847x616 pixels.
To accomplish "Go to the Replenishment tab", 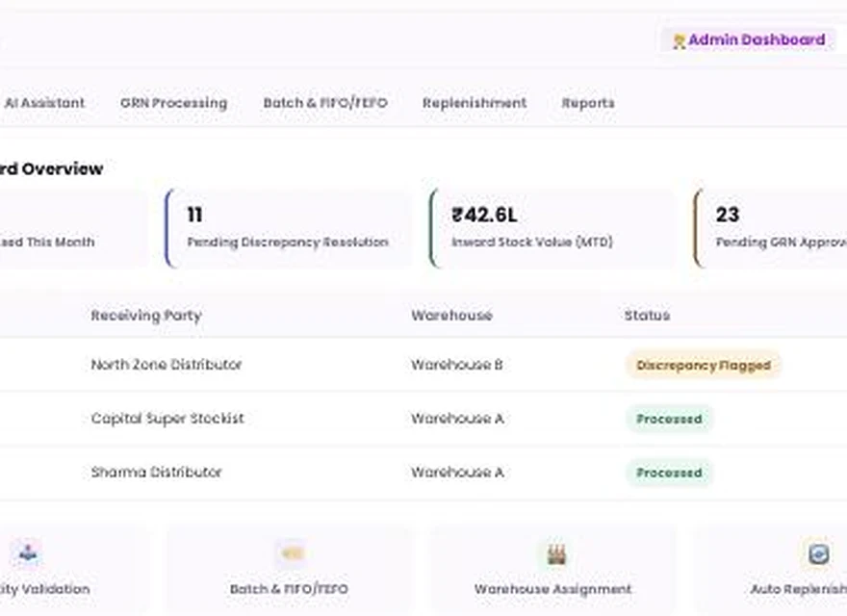I will coord(475,103).
